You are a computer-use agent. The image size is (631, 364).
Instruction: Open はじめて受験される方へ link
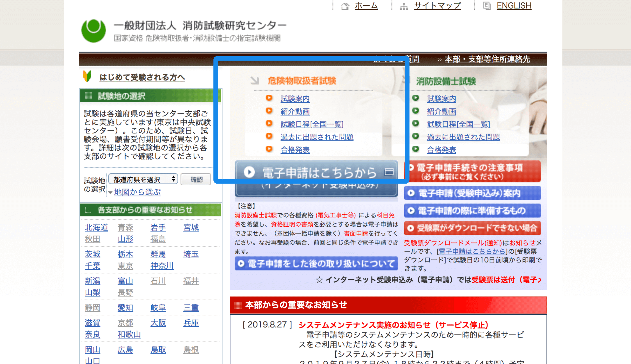tap(142, 77)
